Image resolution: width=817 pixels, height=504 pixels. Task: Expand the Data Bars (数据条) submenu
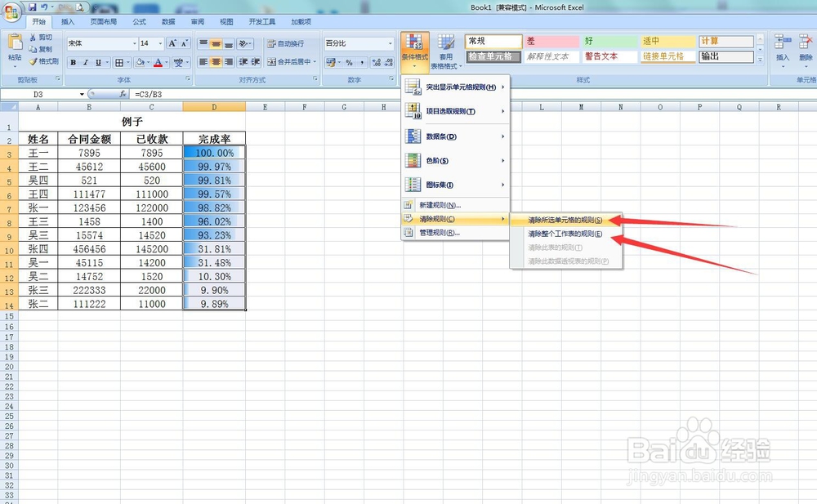tap(455, 136)
